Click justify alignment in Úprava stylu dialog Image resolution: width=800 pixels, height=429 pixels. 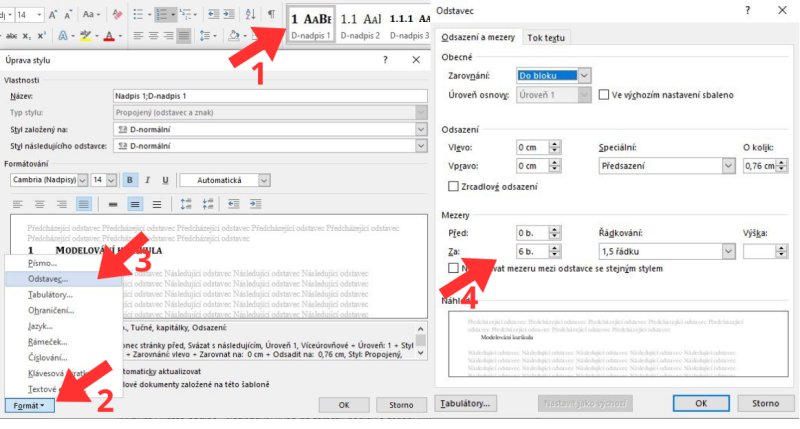pyautogui.click(x=84, y=205)
